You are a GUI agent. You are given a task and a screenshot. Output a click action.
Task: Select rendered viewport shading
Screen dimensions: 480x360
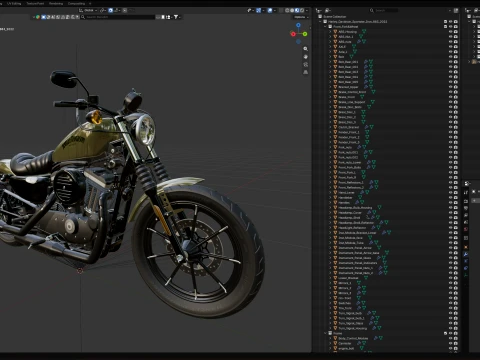click(302, 10)
